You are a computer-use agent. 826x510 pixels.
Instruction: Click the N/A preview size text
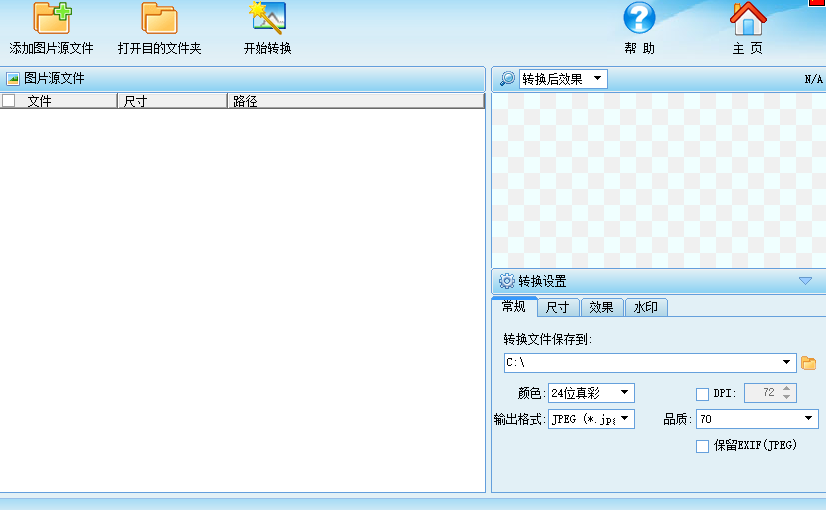pyautogui.click(x=813, y=79)
